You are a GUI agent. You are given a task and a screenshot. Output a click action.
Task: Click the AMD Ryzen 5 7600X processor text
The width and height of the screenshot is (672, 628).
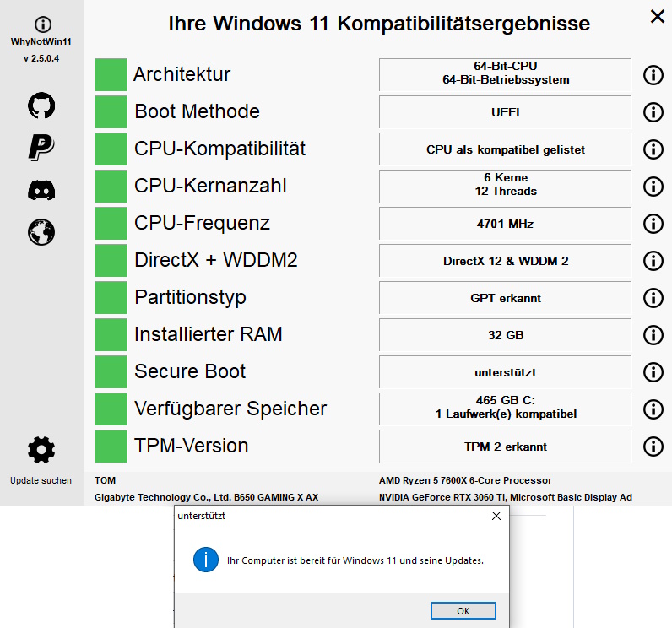465,480
